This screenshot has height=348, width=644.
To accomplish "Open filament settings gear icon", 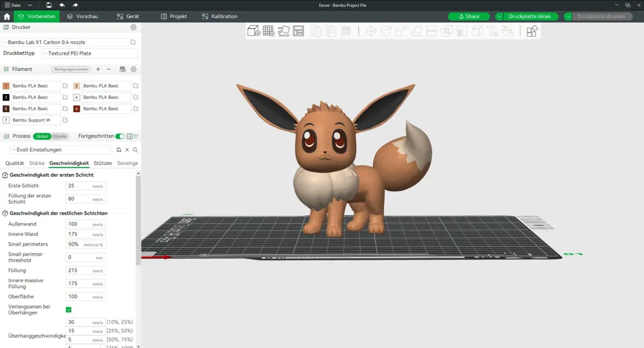I will 133,69.
